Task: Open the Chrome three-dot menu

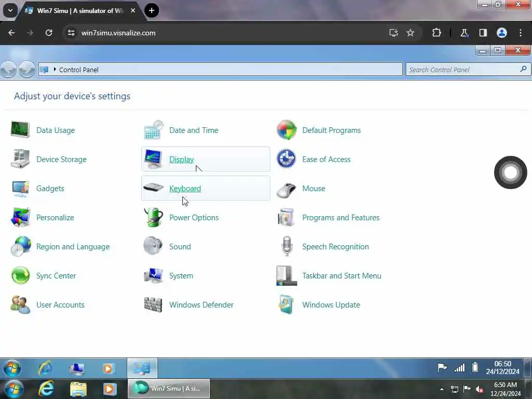Action: (x=521, y=33)
